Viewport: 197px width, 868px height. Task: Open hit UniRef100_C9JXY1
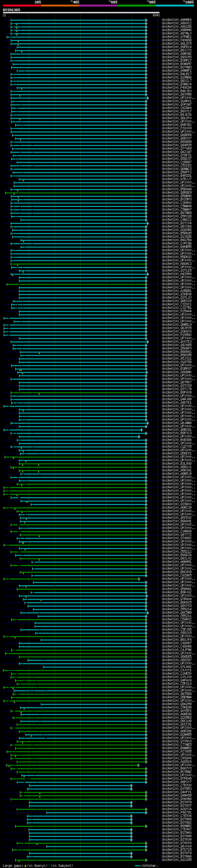click(177, 670)
